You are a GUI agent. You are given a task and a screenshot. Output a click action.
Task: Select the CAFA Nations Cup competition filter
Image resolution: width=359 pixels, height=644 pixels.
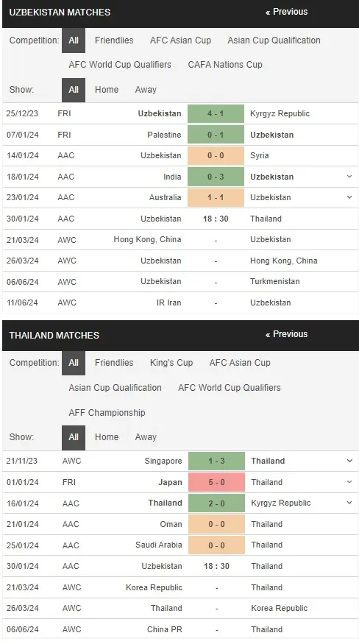(224, 65)
